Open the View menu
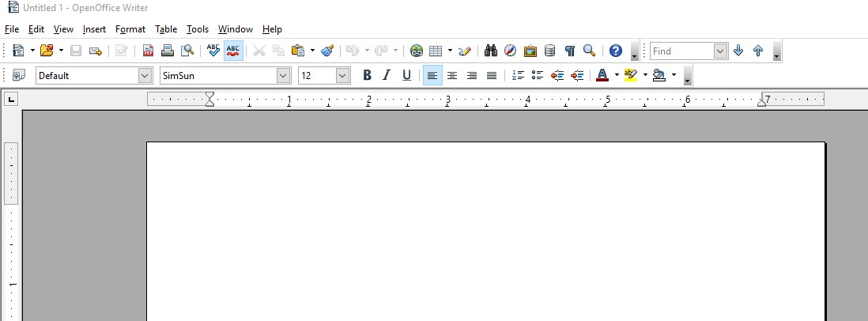868x321 pixels. (x=64, y=29)
